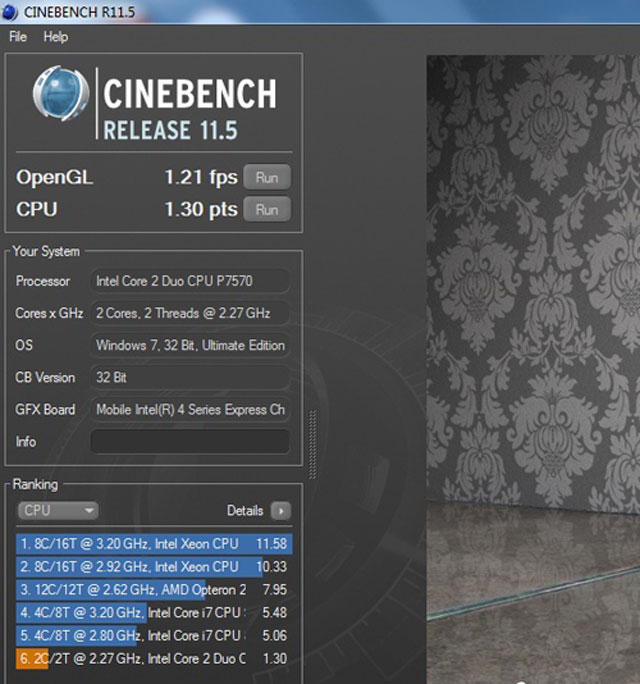Click the OS field Windows 7
The height and width of the screenshot is (684, 640).
click(x=190, y=345)
